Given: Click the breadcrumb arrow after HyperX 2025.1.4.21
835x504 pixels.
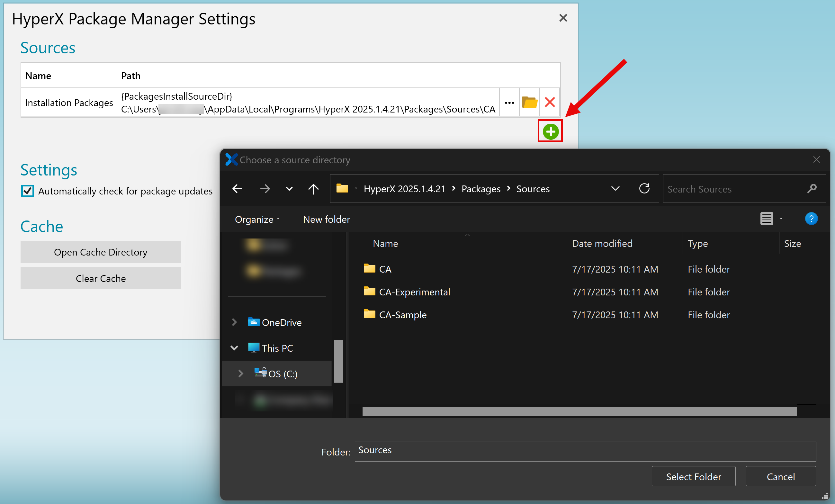Looking at the screenshot, I should [x=453, y=188].
